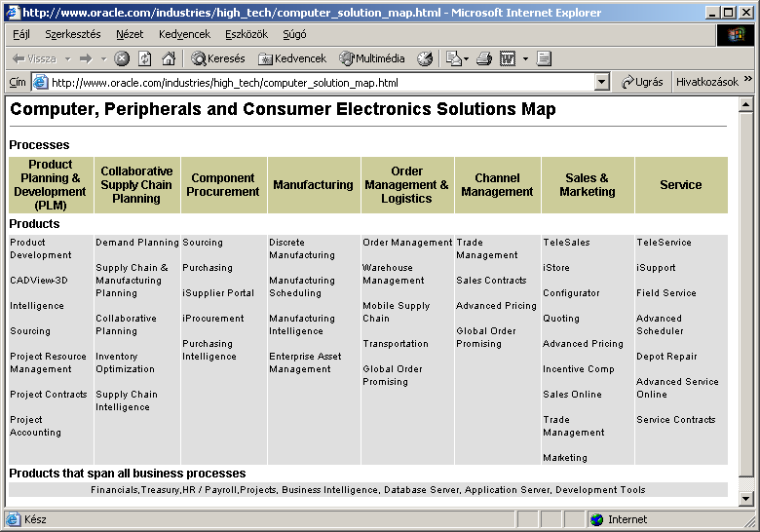
Task: Click the Forward arrow button
Action: coord(86,58)
